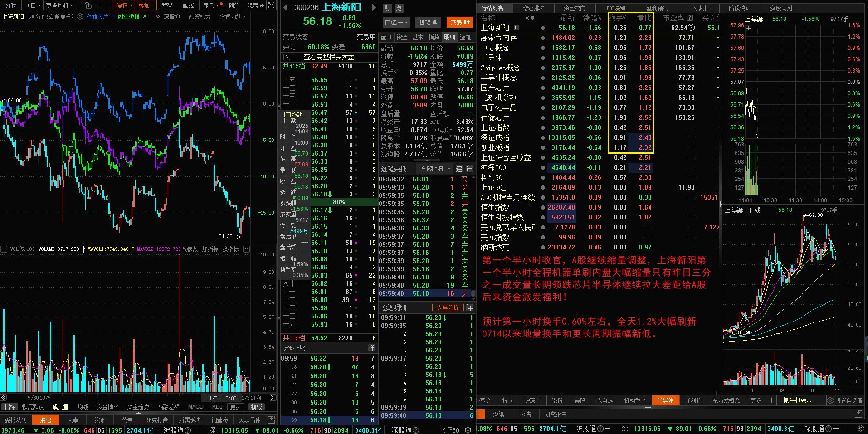Select 存储芯片 row in quote list

tap(599, 118)
